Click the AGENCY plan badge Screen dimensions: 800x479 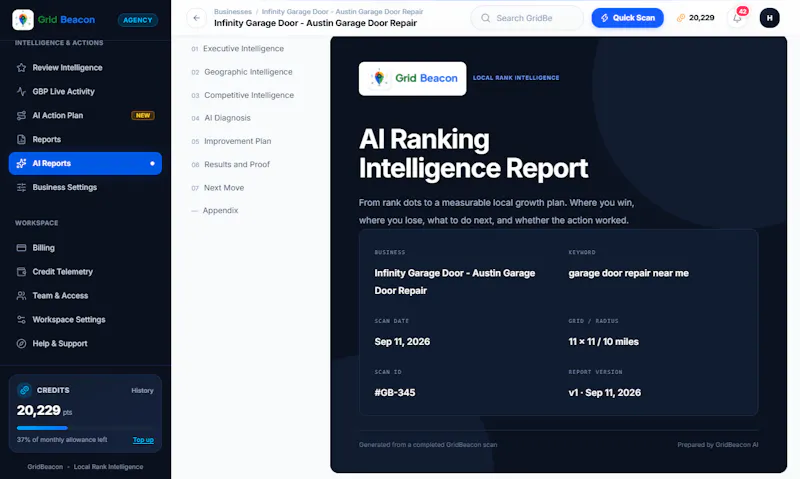[138, 20]
